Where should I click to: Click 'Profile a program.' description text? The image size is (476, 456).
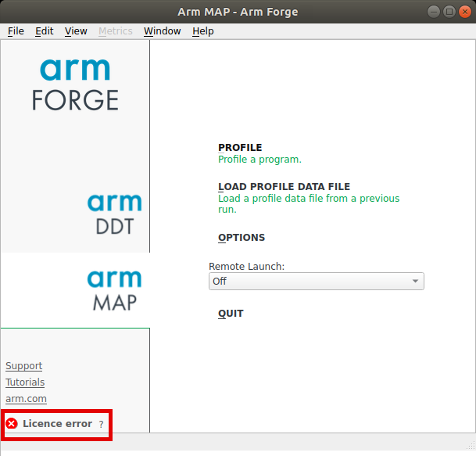[259, 160]
